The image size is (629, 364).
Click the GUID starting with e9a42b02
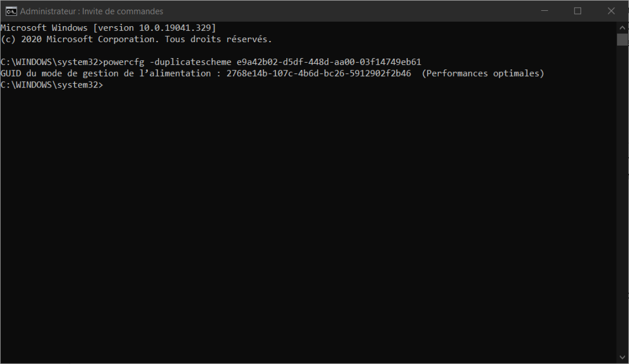(329, 62)
